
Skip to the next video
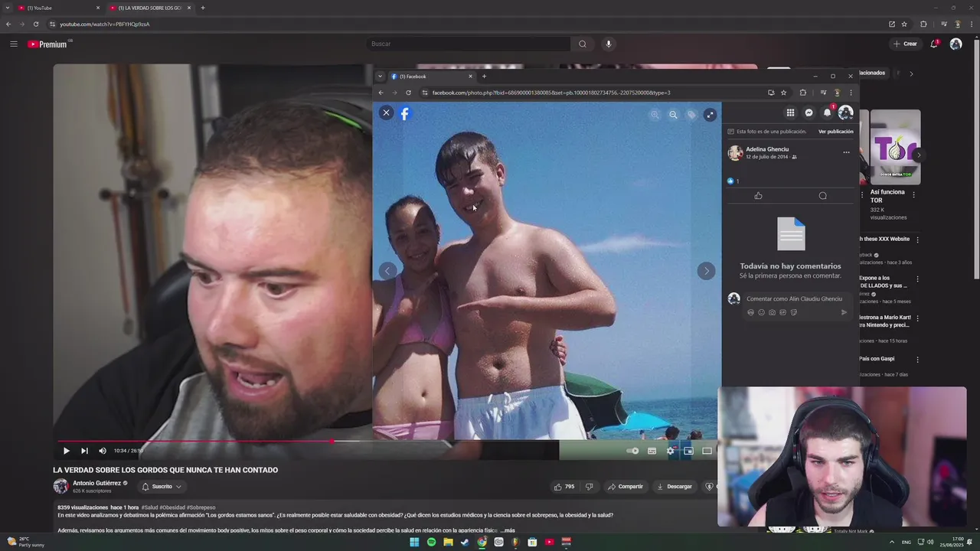(x=84, y=451)
